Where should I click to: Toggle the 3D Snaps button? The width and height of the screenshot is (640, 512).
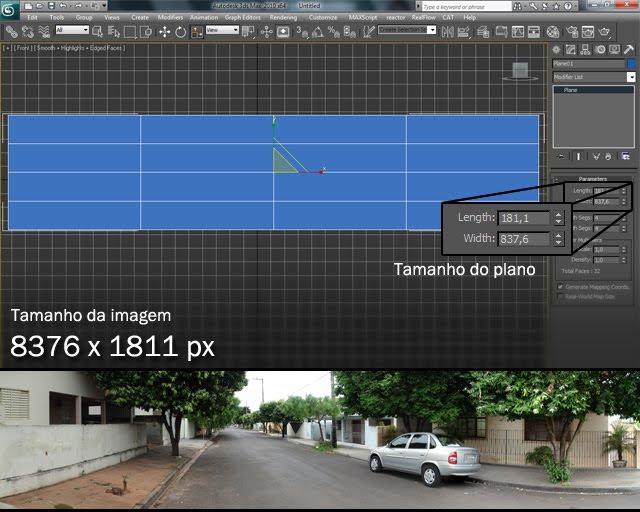(x=302, y=31)
